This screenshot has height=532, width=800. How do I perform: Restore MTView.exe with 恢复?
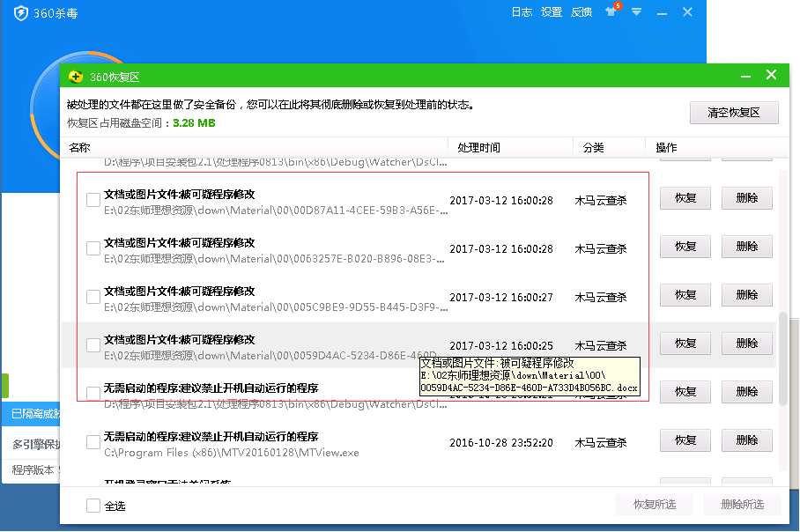685,440
